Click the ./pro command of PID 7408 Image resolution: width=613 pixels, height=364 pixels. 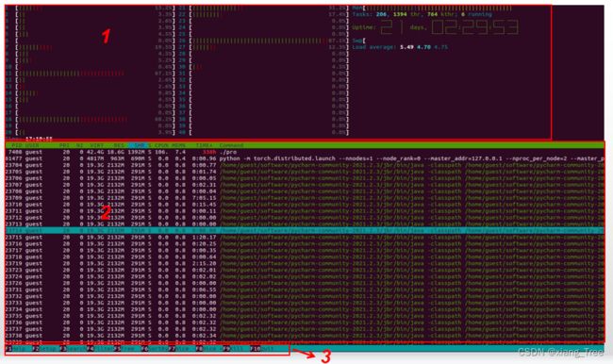[x=228, y=152]
